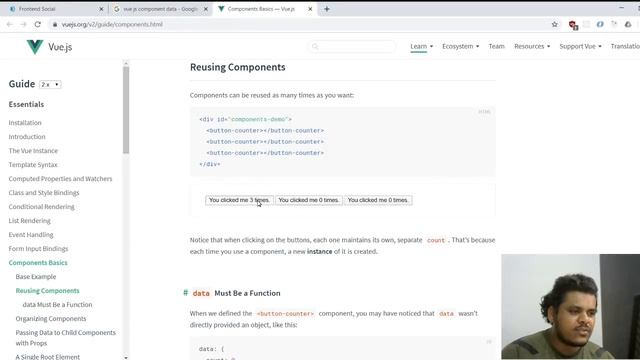Open the Team page link
This screenshot has height=360, width=640.
[x=497, y=46]
